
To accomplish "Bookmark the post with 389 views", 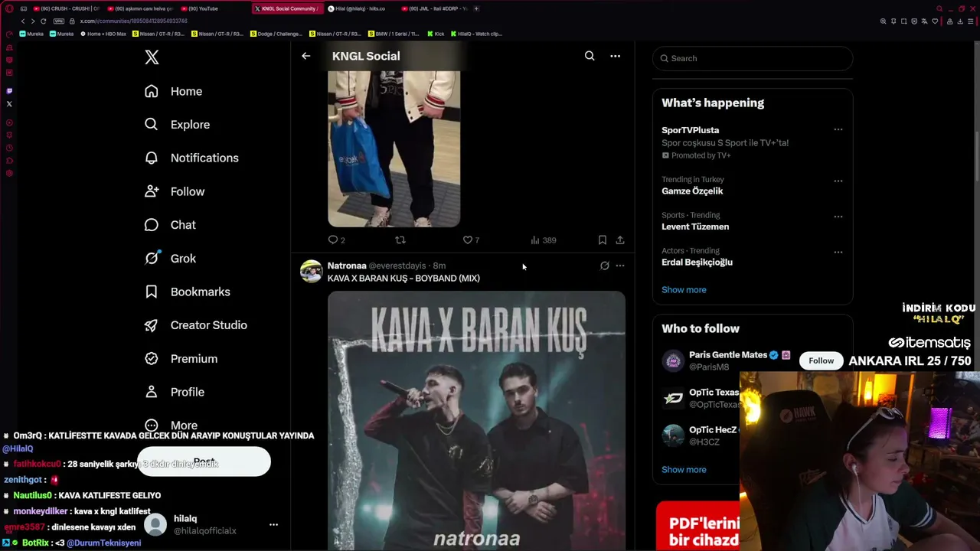I will [603, 240].
